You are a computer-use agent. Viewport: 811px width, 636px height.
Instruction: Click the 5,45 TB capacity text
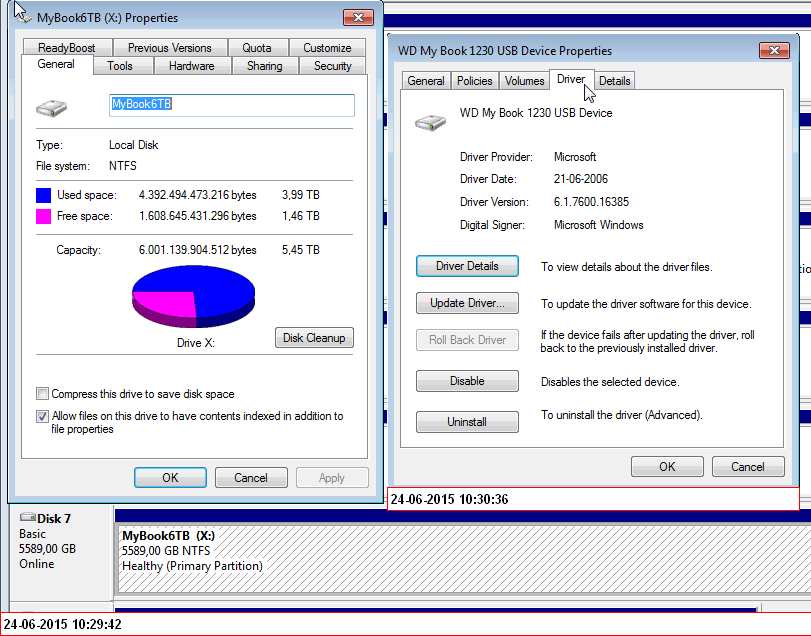(x=301, y=250)
